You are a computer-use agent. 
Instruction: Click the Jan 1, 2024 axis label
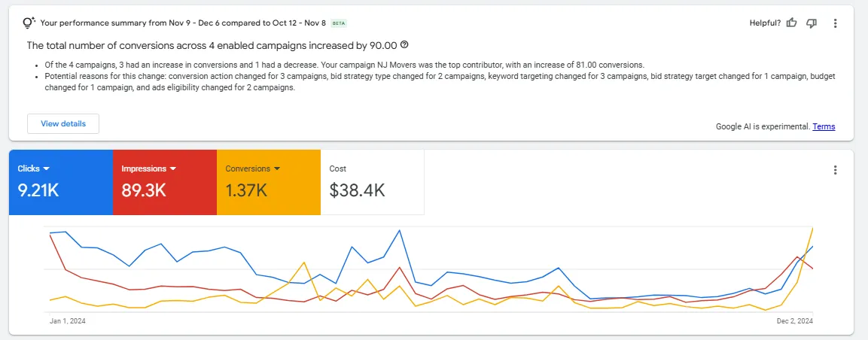point(68,321)
